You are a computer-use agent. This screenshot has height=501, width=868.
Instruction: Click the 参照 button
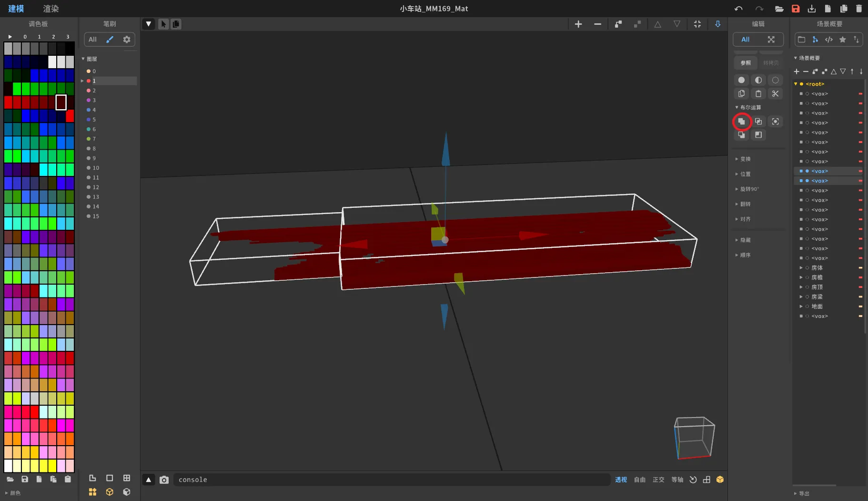745,63
